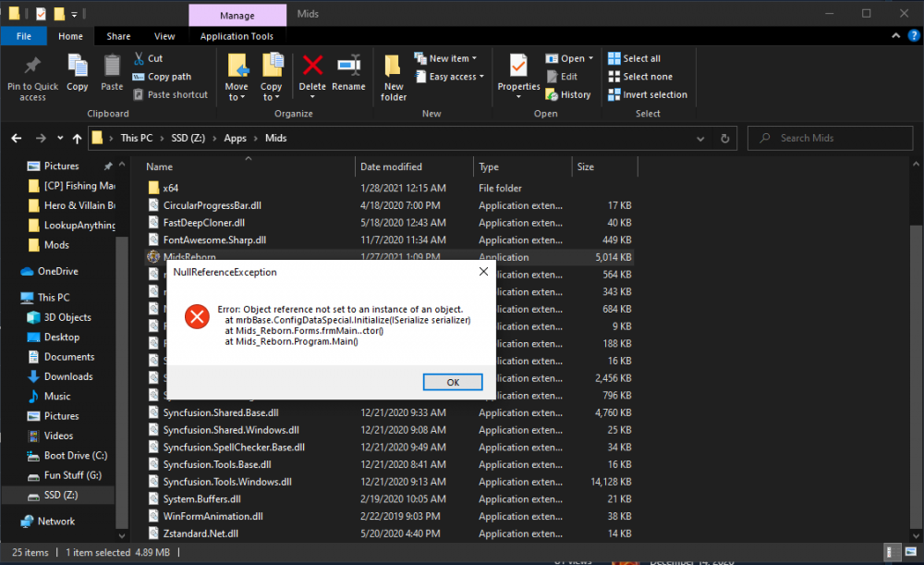Open the Properties checkmark icon
This screenshot has height=565, width=924.
click(x=518, y=67)
